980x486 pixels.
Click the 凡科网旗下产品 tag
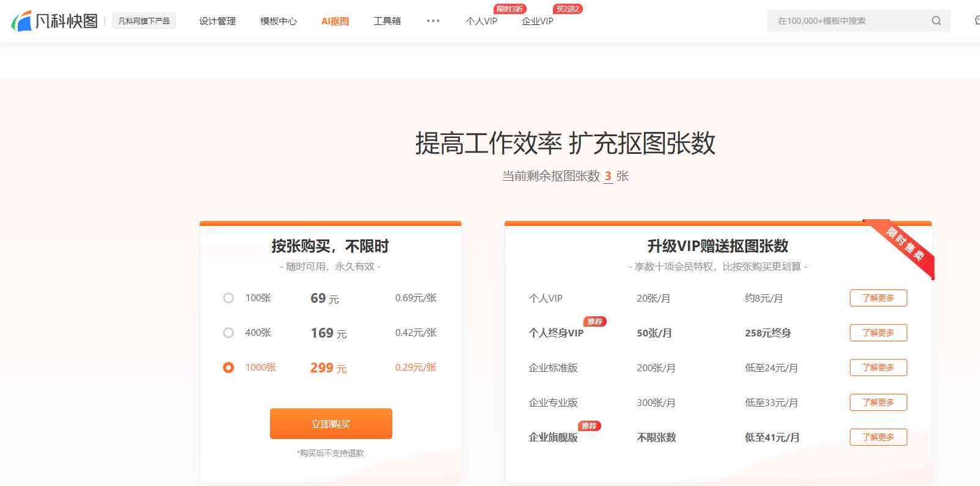click(144, 21)
